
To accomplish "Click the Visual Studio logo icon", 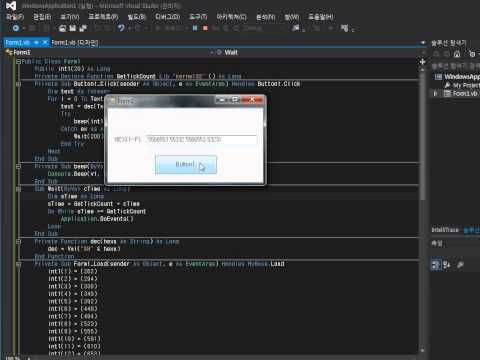I will [x=11, y=6].
